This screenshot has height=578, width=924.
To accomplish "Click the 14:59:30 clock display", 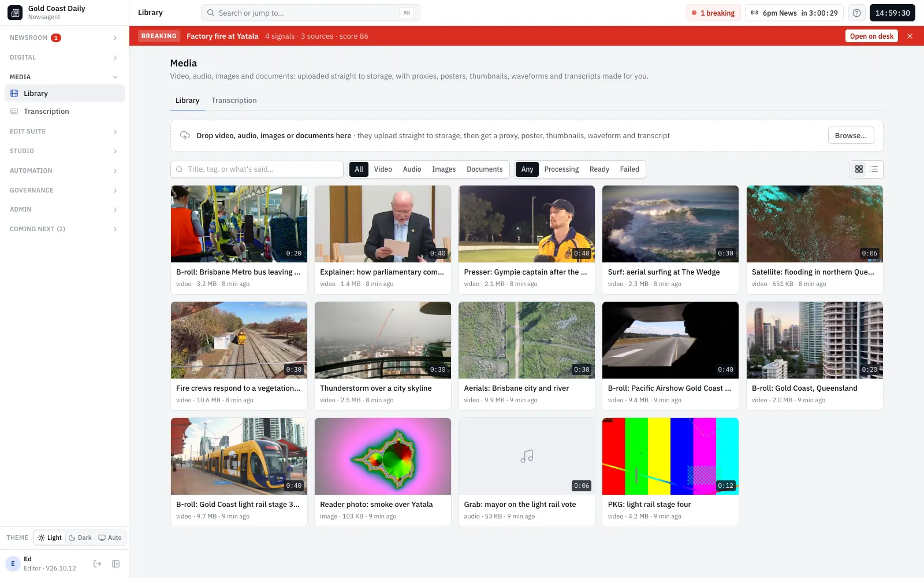I will point(892,13).
